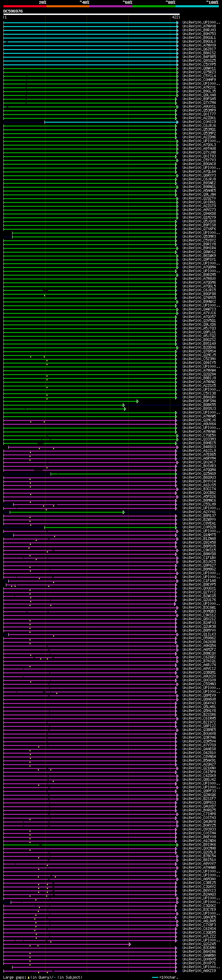Click label UniRef100_B9GL35
Image resolution: width=222 pixels, height=980 pixels.
[199, 91]
